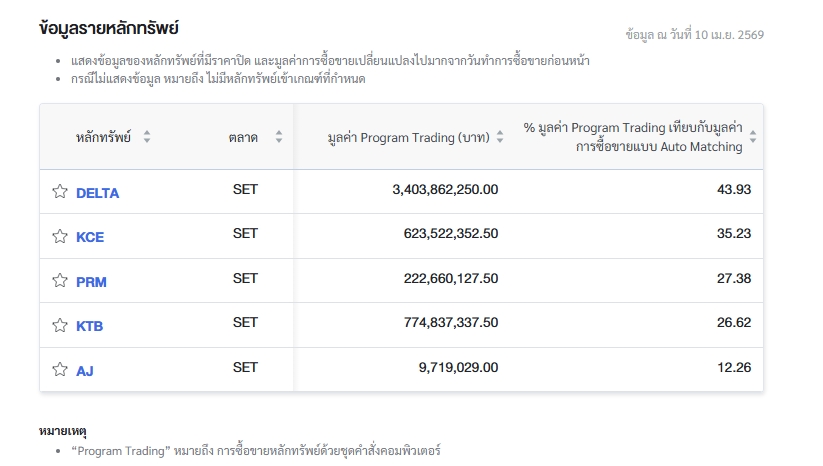The width and height of the screenshot is (823, 466).
Task: Open the KCE stock page
Action: pos(90,237)
